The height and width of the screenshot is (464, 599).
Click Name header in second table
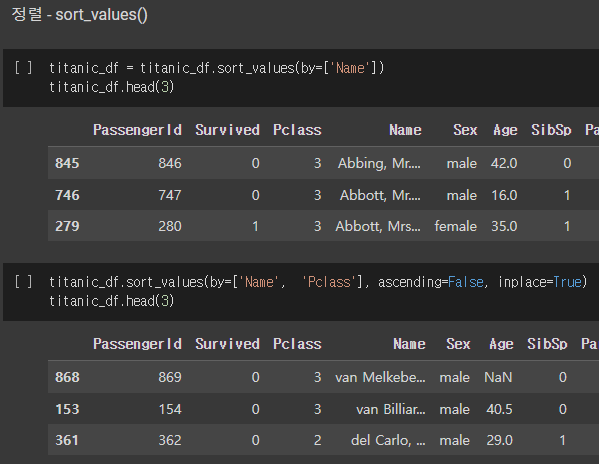pyautogui.click(x=410, y=344)
